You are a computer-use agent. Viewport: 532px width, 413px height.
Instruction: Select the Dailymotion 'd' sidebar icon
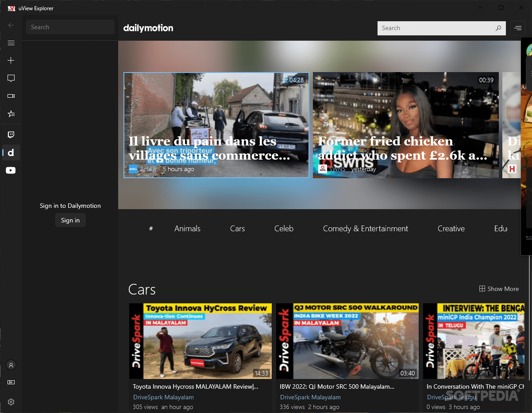[11, 153]
